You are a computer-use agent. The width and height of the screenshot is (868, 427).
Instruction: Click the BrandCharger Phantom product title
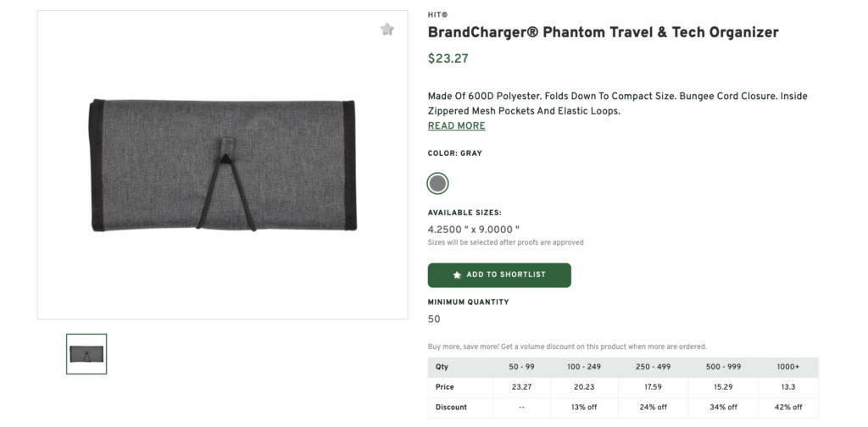point(603,33)
